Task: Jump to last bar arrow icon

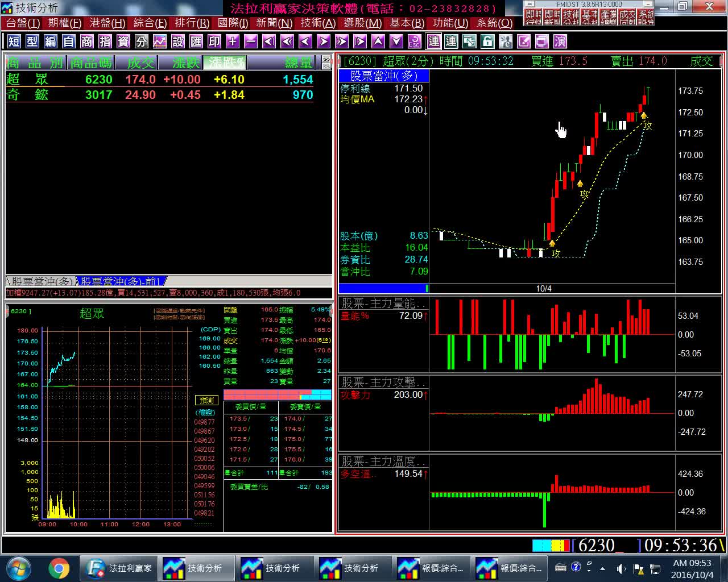Action: click(x=360, y=41)
